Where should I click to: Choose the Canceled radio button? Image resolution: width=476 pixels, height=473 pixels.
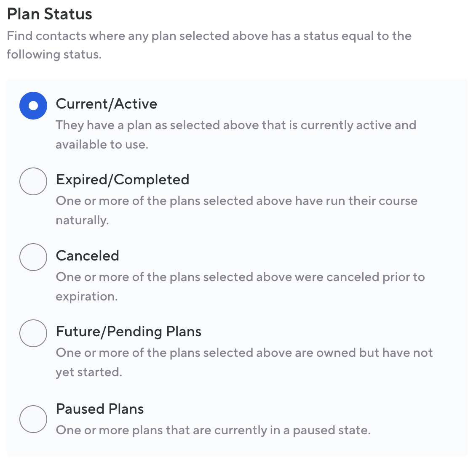(x=33, y=257)
